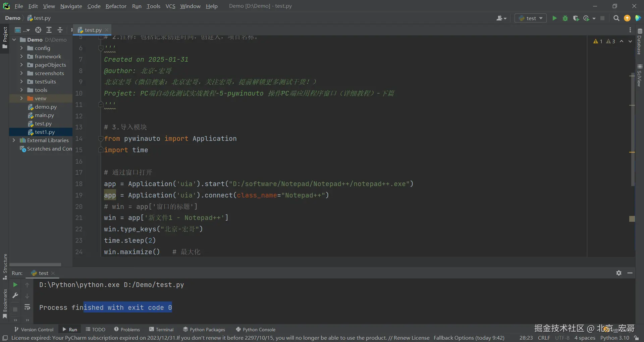Change the 4 spaces indent setting
Viewport: 644px width, 342px height.
pyautogui.click(x=585, y=338)
